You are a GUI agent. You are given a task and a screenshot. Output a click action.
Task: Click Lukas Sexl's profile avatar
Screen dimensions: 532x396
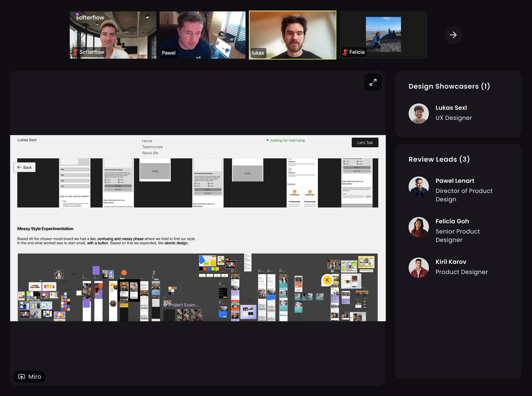(419, 113)
